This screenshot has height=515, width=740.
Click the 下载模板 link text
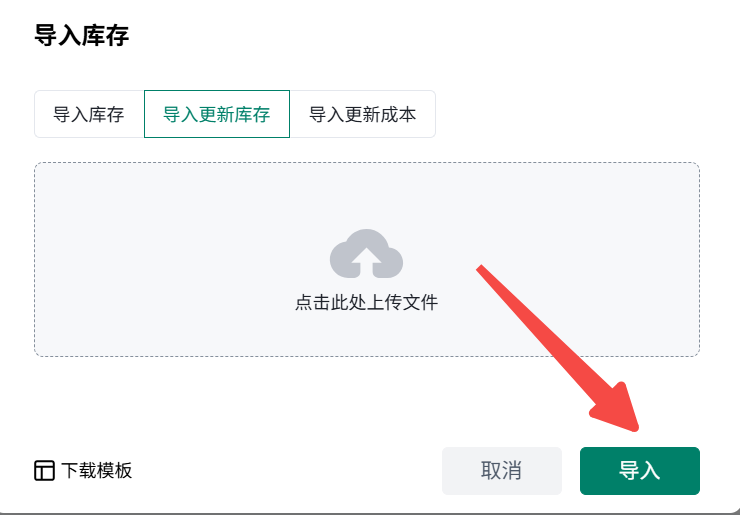97,471
